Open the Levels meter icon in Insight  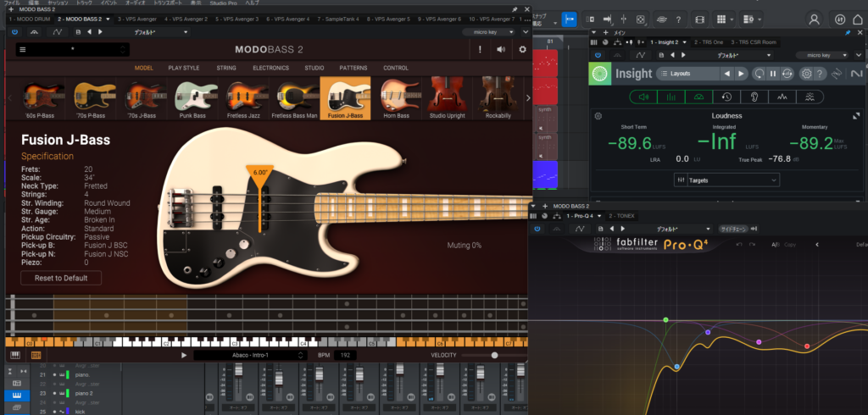[x=671, y=97]
